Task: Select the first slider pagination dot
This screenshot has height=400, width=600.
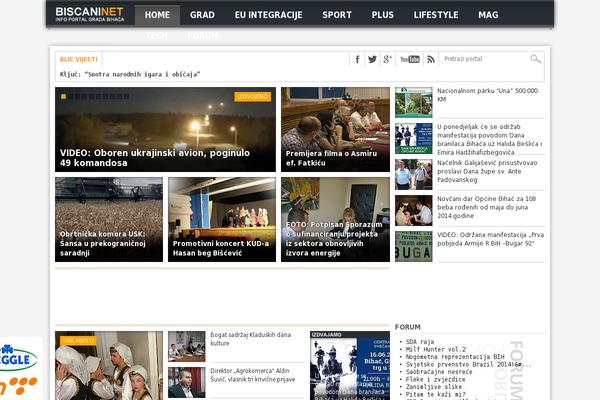Action: tap(64, 96)
